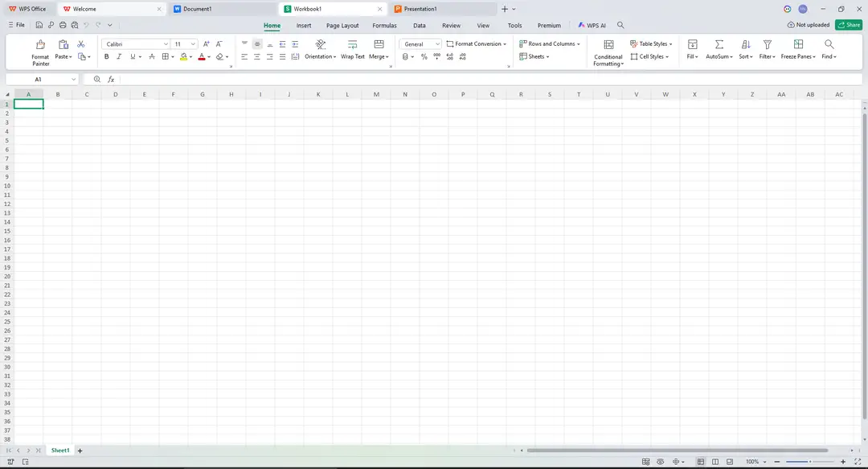The width and height of the screenshot is (868, 469).
Task: Open Conditional Formatting menu
Action: click(608, 52)
